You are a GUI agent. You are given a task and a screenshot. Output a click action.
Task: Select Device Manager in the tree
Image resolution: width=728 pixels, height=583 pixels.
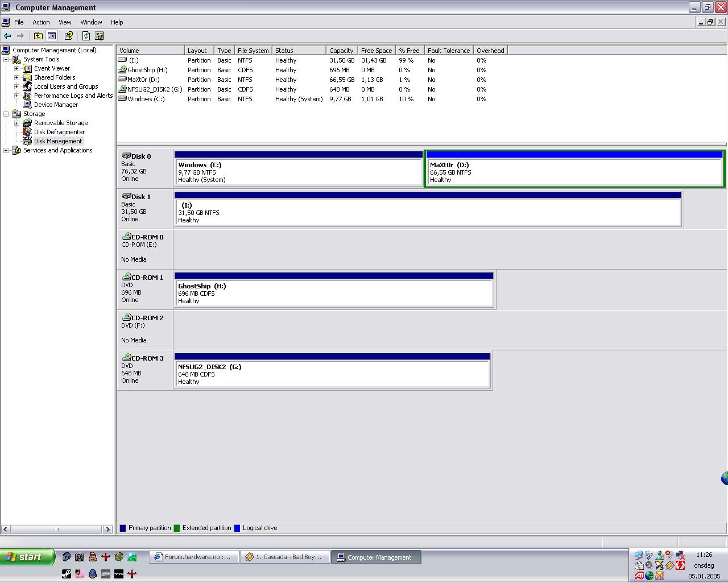(56, 105)
